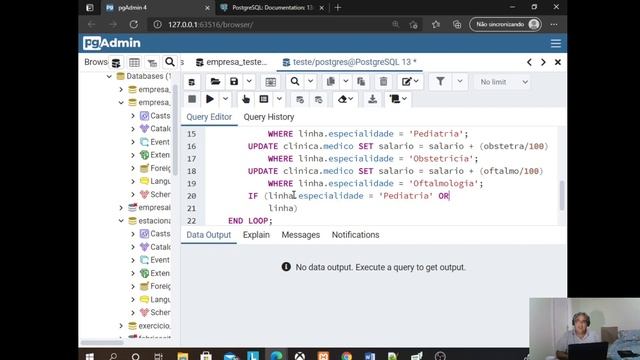The width and height of the screenshot is (640, 360).
Task: Expand the exercicio database node
Action: pos(121,326)
